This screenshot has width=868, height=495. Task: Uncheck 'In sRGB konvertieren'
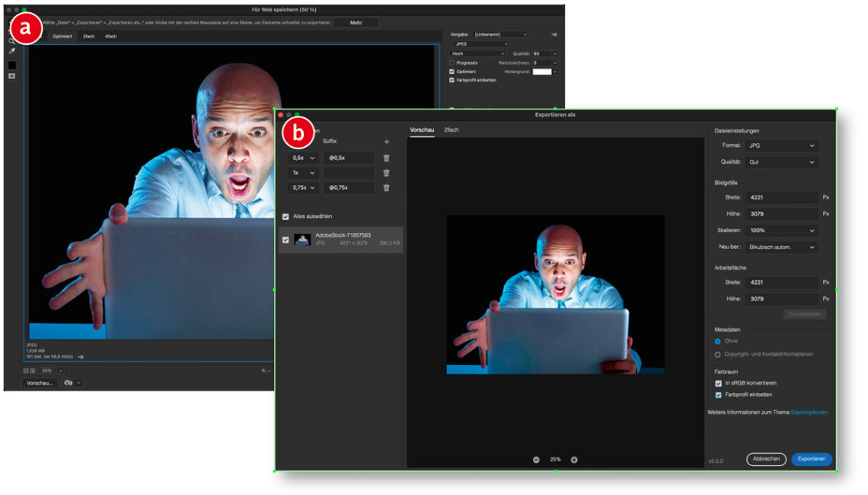[718, 383]
